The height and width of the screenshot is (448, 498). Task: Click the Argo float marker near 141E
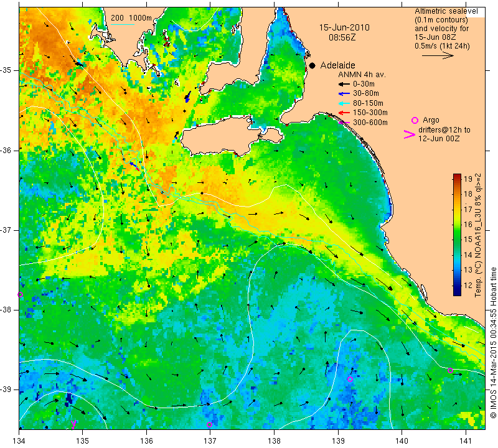pos(450,370)
